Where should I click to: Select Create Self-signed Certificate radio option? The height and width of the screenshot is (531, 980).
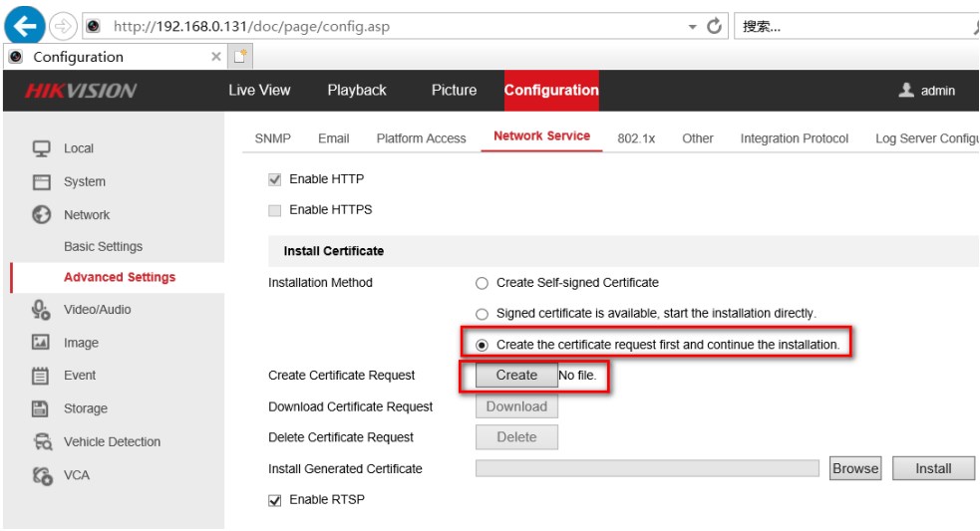483,283
